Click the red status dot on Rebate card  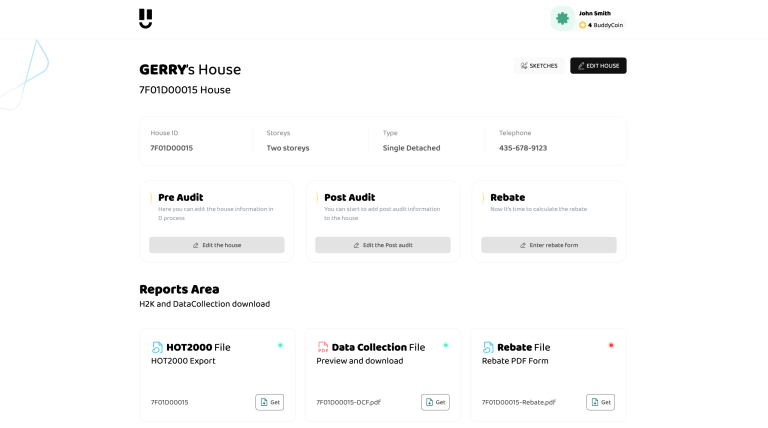coord(611,345)
